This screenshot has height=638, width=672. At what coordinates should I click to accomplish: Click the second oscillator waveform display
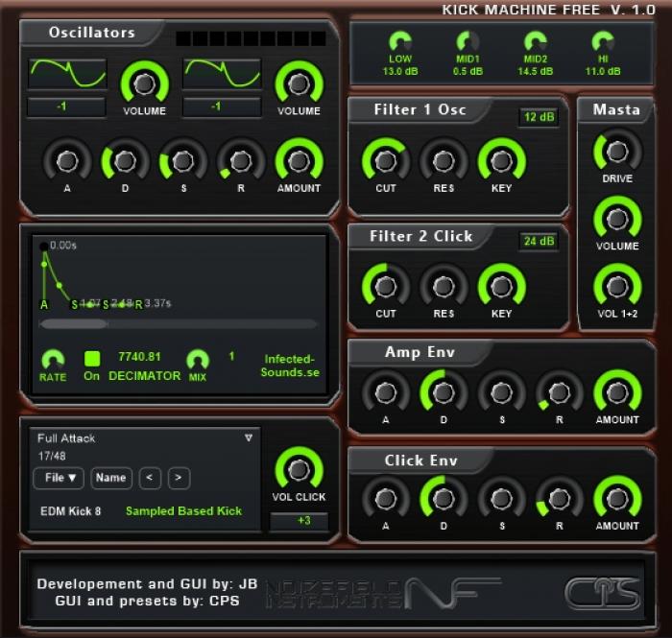coord(221,74)
